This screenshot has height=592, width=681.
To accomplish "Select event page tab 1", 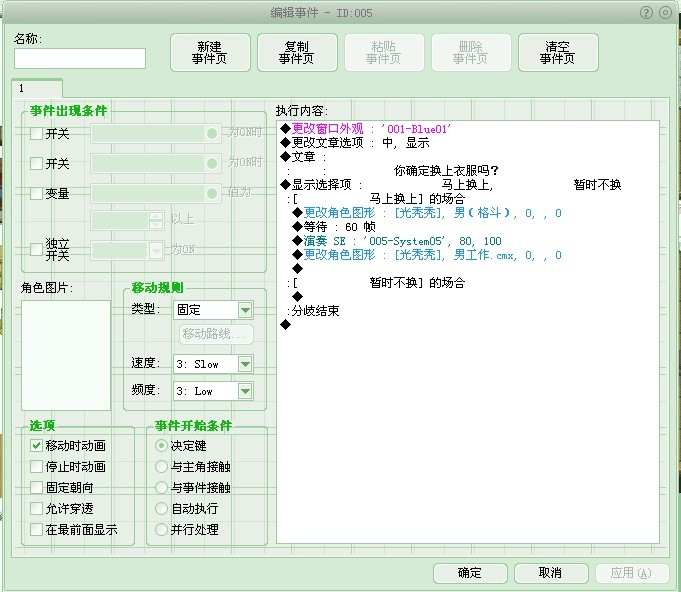I will [x=37, y=88].
